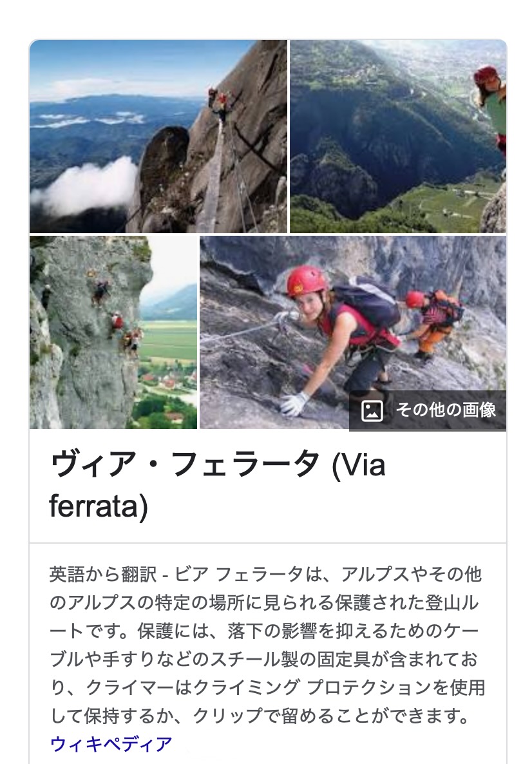Open the top-left cliff ladder photo
This screenshot has width=532, height=764.
coord(158,137)
